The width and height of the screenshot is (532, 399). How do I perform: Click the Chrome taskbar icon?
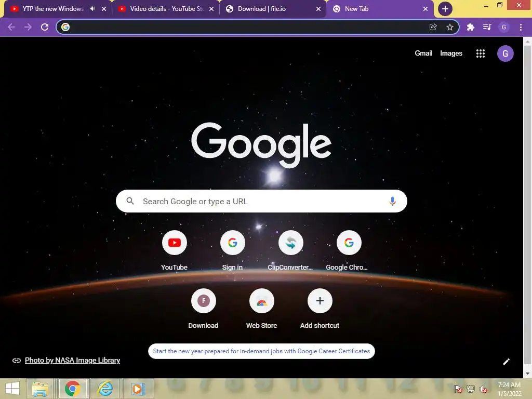click(x=73, y=389)
